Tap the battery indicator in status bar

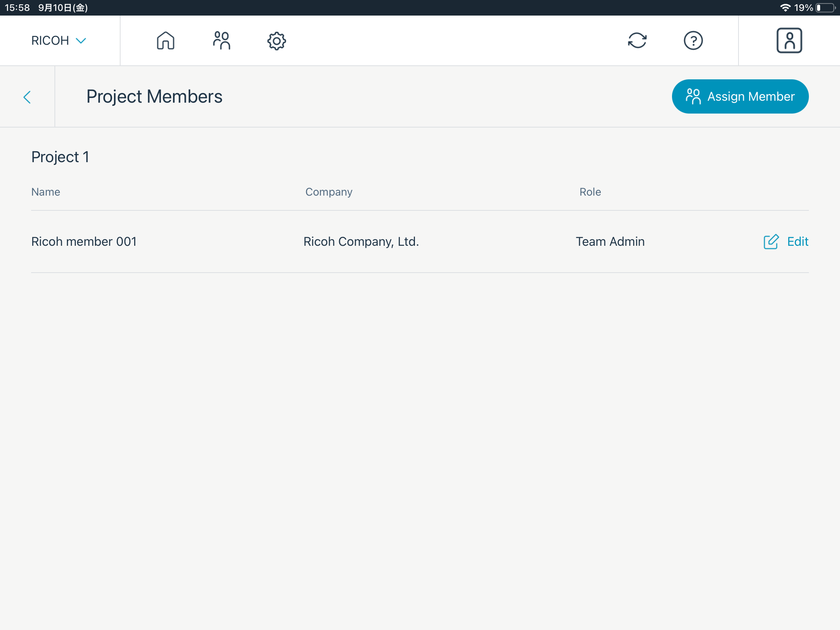(x=825, y=8)
